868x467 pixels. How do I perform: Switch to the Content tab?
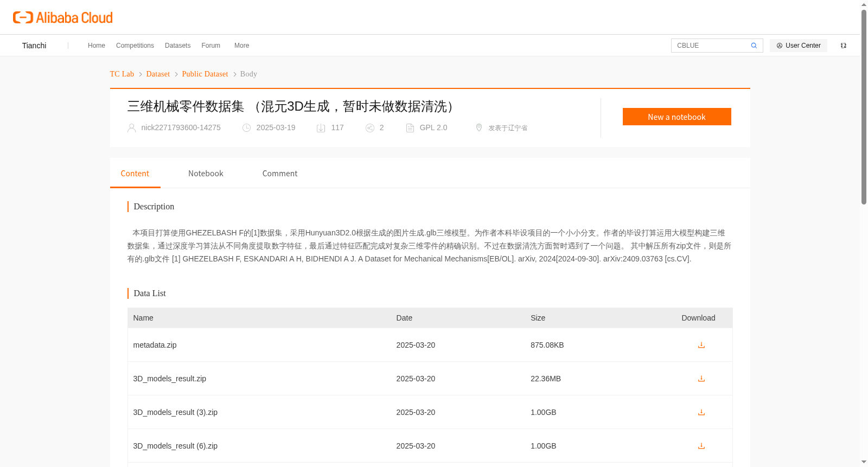[135, 174]
